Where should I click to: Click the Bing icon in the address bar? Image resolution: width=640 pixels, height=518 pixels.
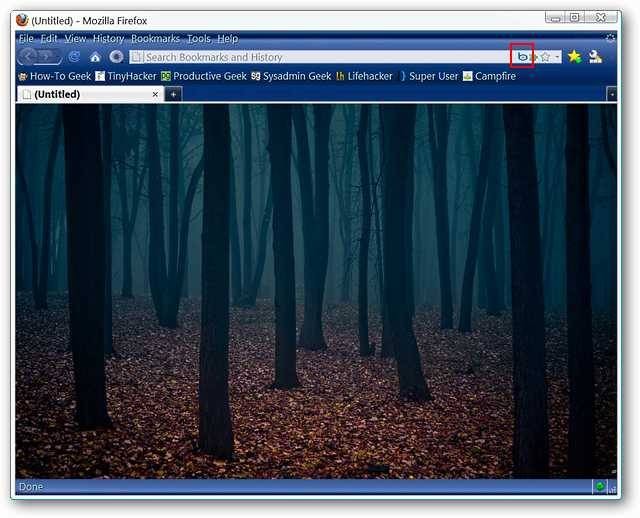[x=522, y=57]
